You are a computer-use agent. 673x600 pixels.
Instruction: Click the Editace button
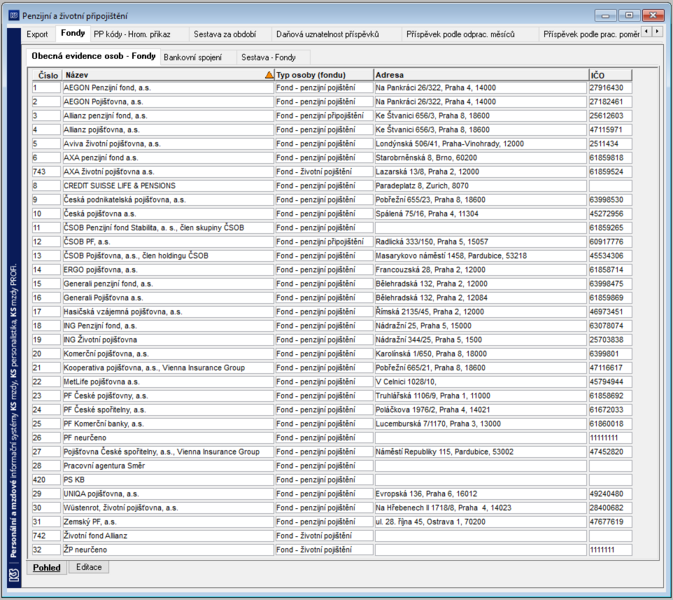click(x=89, y=567)
